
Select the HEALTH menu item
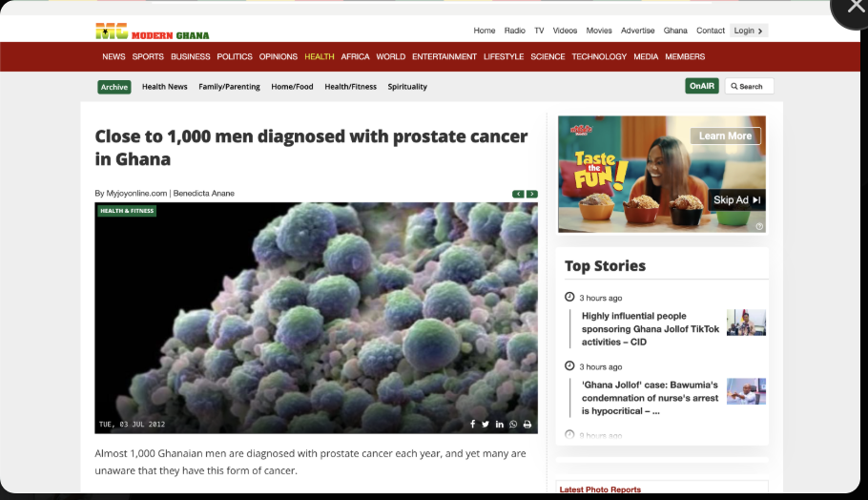[x=320, y=56]
